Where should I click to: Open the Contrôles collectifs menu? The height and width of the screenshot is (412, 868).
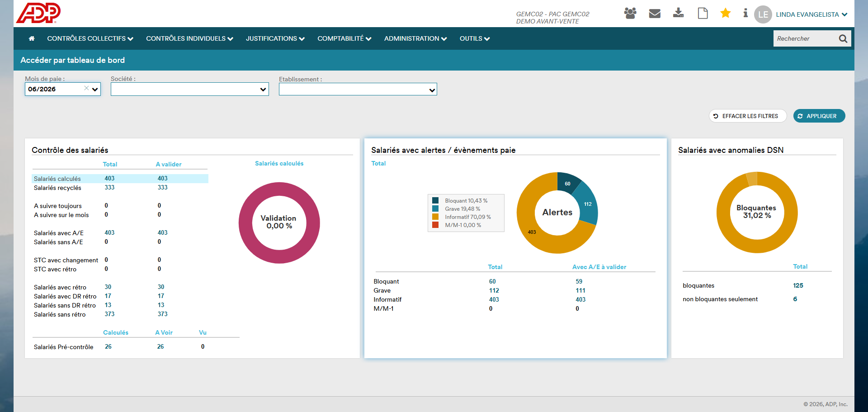pos(90,38)
